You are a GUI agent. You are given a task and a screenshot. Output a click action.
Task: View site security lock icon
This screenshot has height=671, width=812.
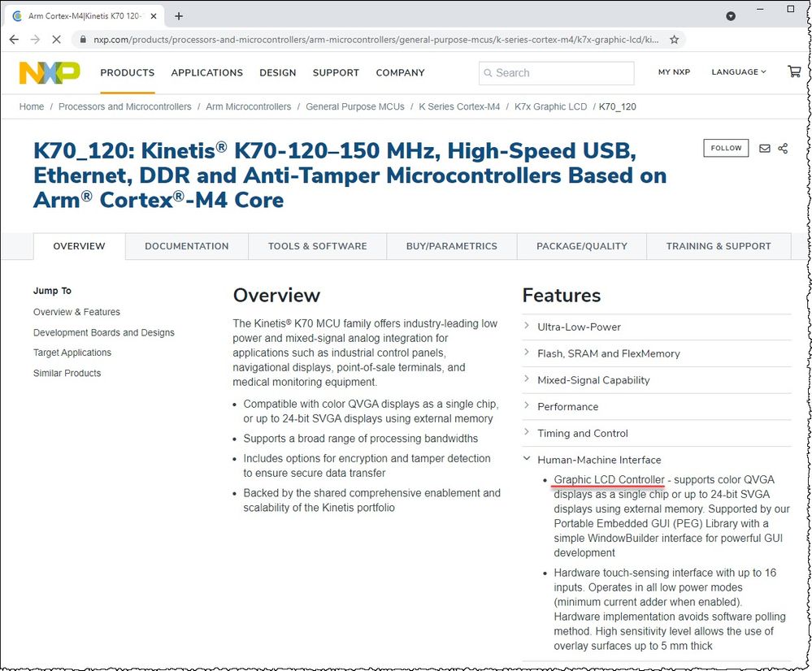tap(83, 39)
